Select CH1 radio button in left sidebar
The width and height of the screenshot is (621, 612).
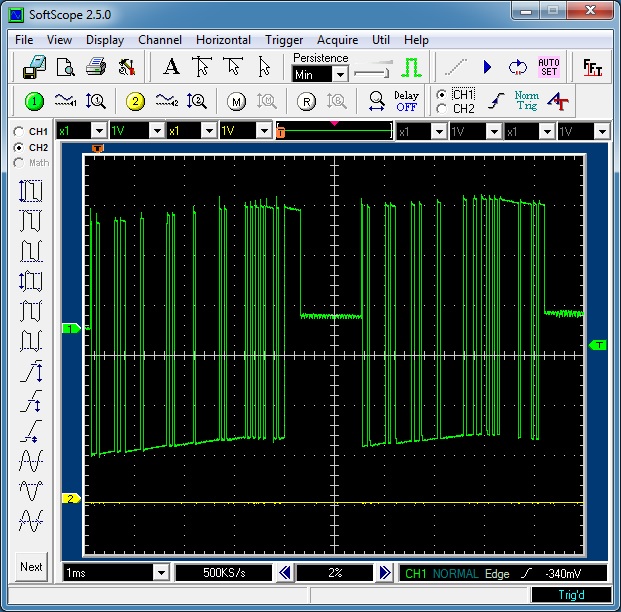[18, 132]
